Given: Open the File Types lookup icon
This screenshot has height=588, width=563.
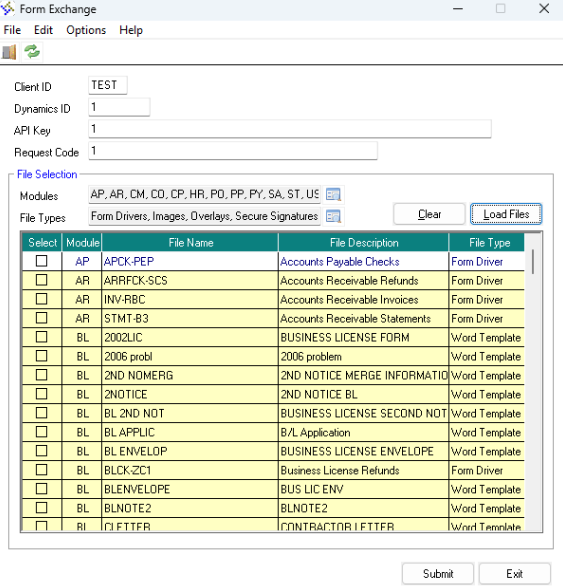Looking at the screenshot, I should pos(333,216).
